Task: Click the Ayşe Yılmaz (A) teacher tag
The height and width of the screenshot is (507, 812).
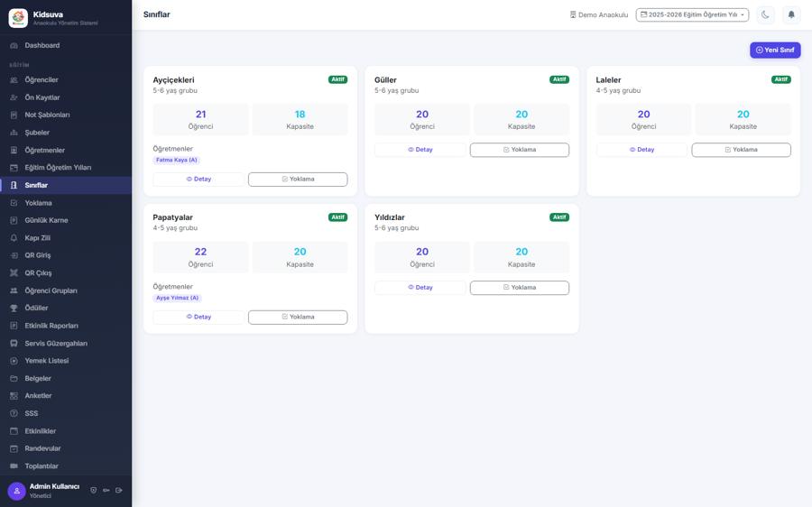Action: tap(177, 298)
